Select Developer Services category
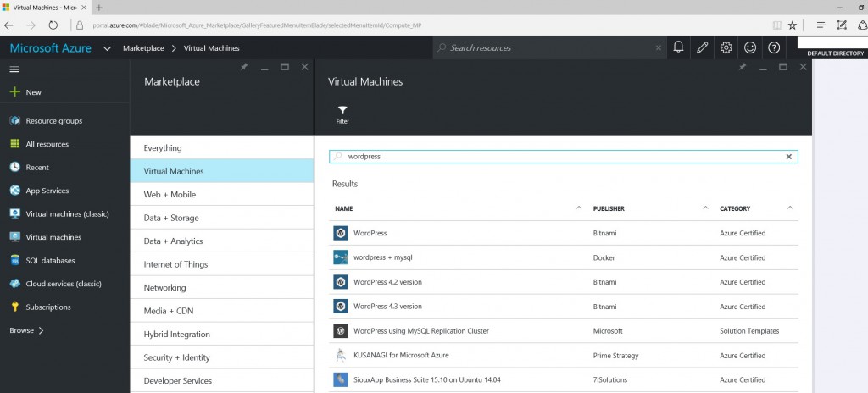The image size is (868, 393). click(222, 380)
